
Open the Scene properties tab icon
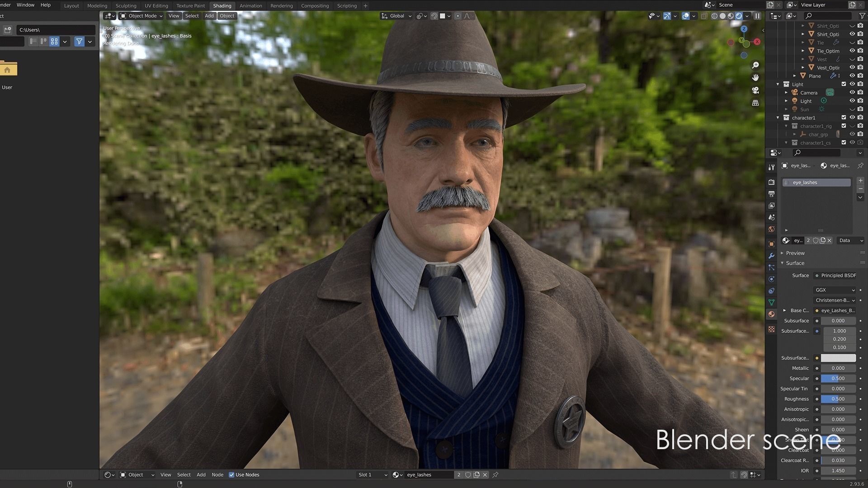(x=771, y=217)
